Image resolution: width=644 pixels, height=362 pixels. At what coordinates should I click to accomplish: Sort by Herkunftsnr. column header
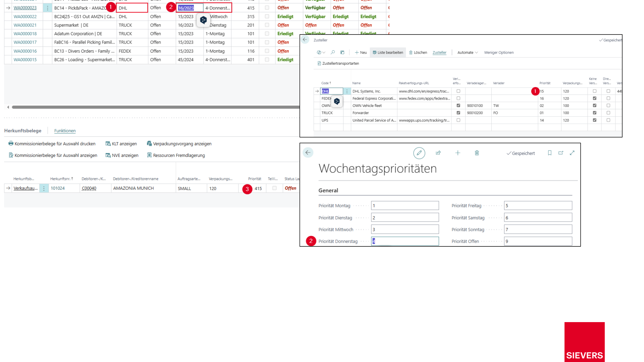[x=61, y=179]
